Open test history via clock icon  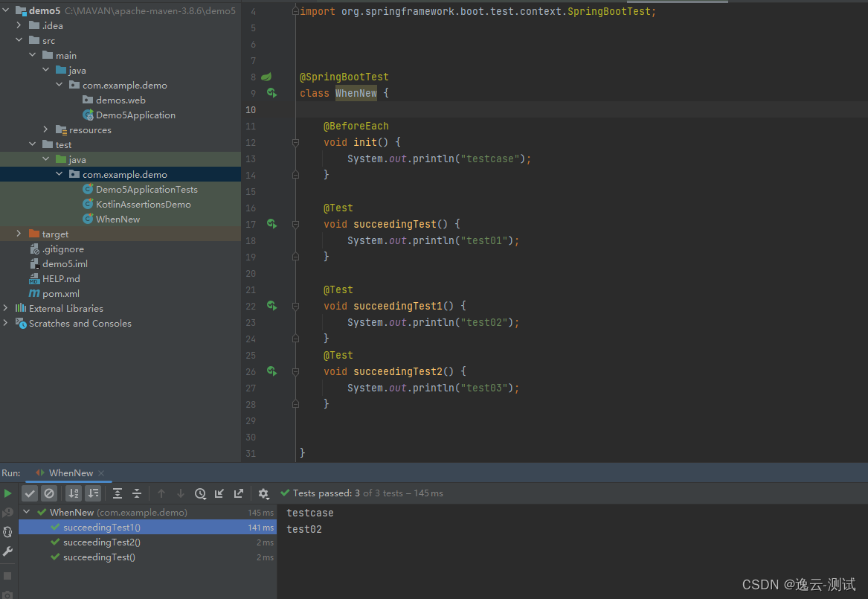(199, 493)
